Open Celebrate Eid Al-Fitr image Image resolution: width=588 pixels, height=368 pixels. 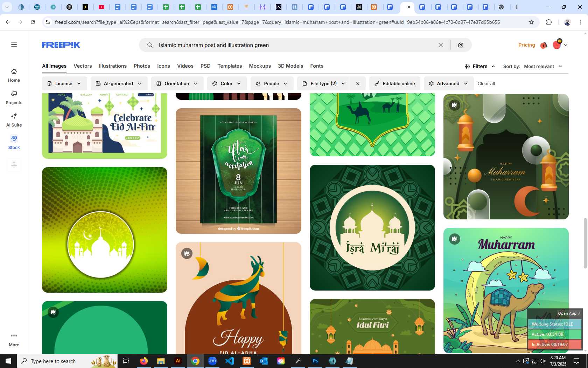coord(105,126)
